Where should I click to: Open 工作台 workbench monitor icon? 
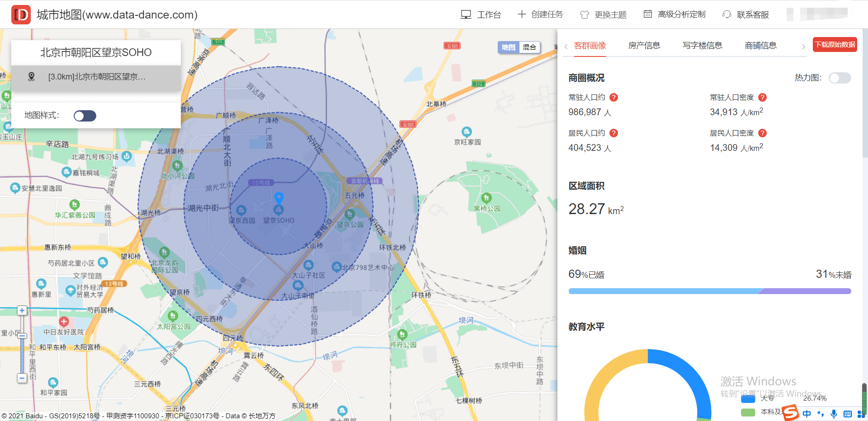[466, 14]
